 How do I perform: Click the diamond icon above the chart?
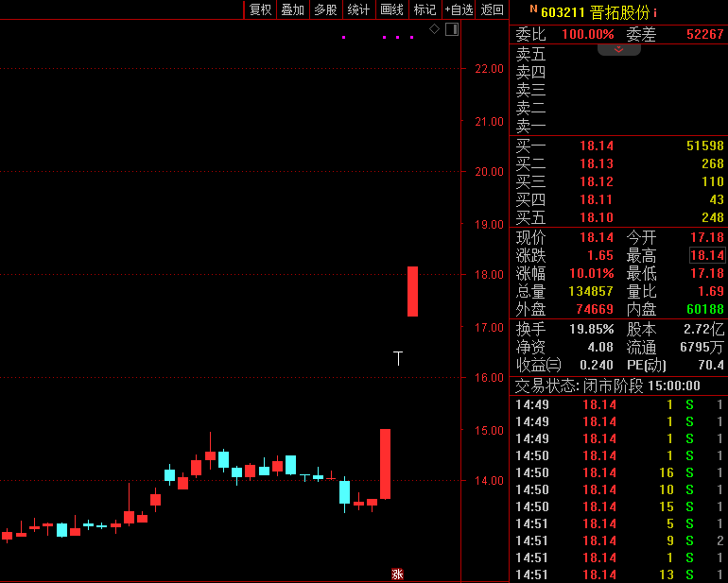tap(434, 29)
